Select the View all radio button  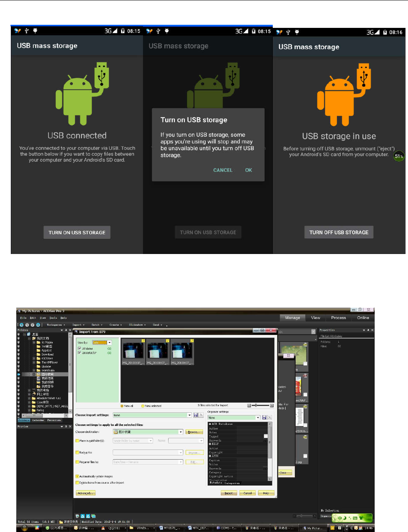click(x=122, y=406)
